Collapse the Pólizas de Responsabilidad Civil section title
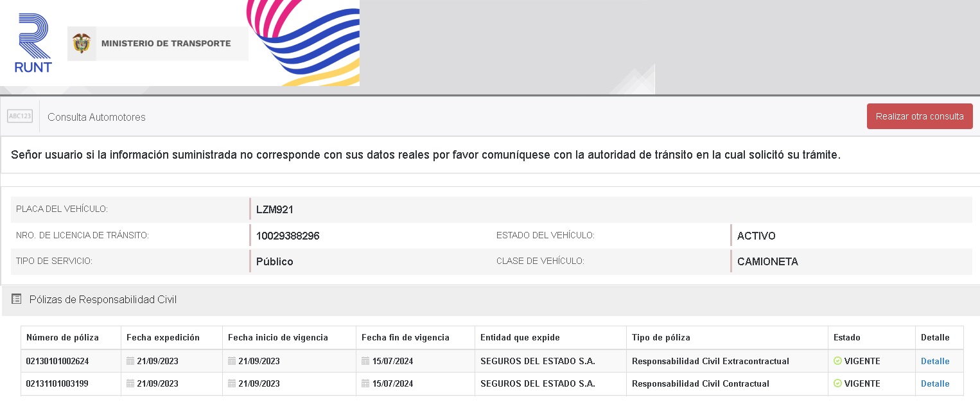Screen dimensions: 980x404 pos(103,299)
